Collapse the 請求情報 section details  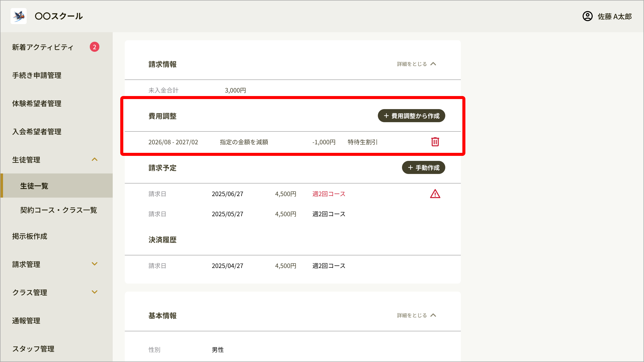(x=417, y=64)
